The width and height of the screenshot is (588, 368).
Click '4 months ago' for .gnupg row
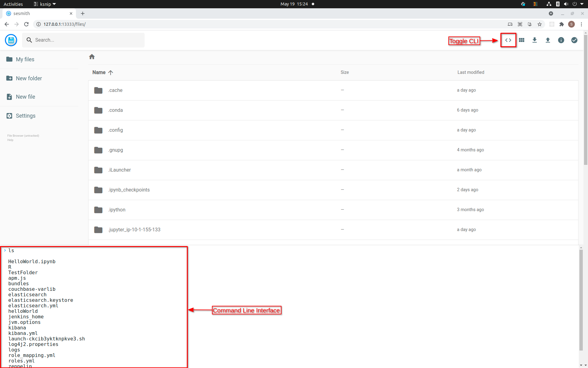pyautogui.click(x=470, y=150)
